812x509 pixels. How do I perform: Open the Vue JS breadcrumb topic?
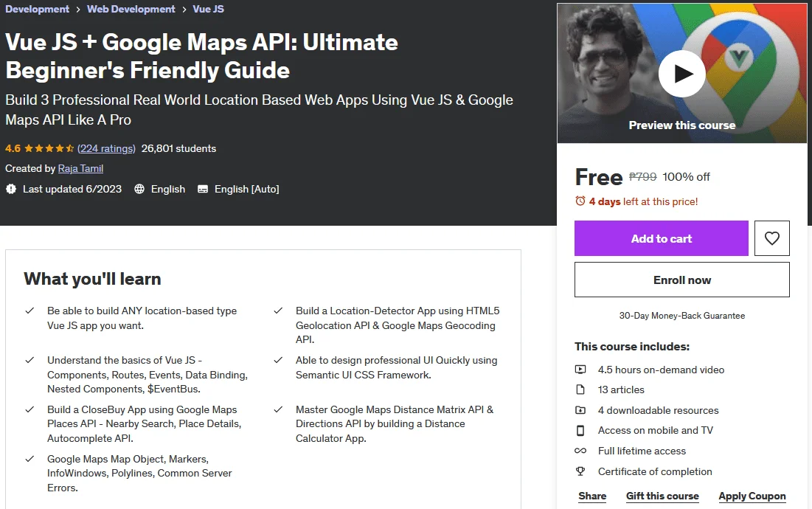(208, 9)
